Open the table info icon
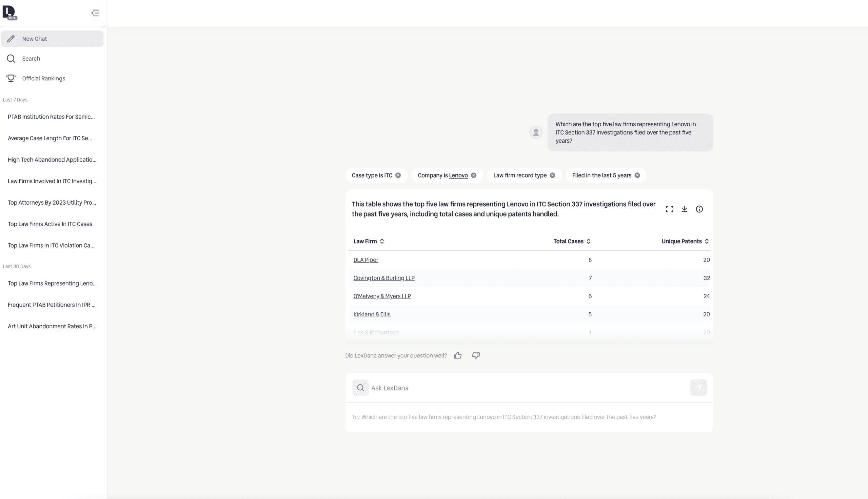The width and height of the screenshot is (868, 499). [699, 209]
